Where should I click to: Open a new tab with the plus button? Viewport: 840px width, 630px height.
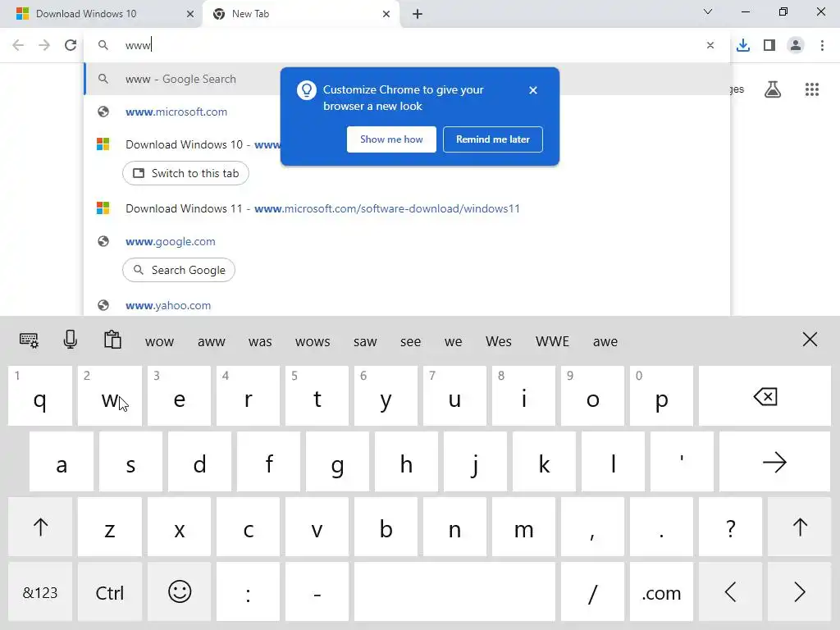(418, 14)
